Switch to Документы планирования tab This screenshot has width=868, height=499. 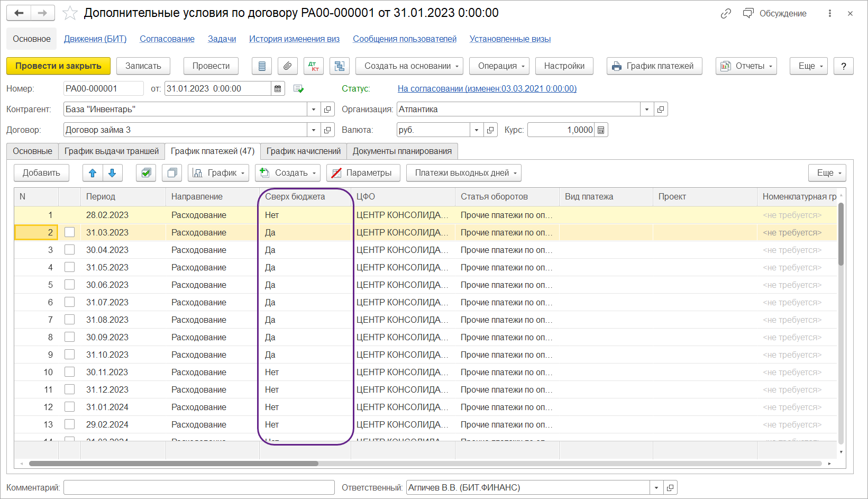point(402,151)
